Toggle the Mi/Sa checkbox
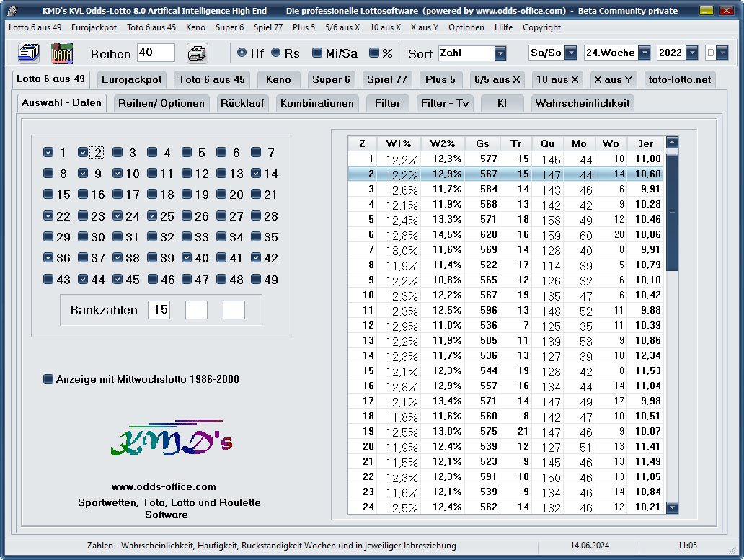The width and height of the screenshot is (744, 560). (x=317, y=53)
